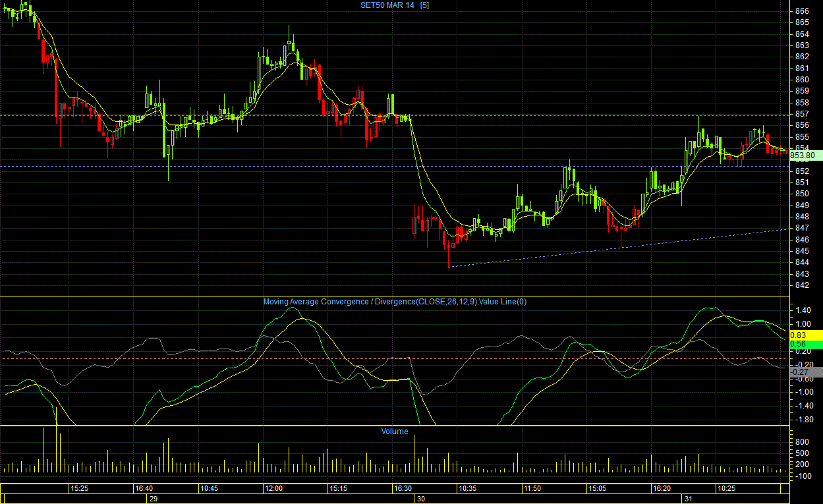Click the 500 volume axis label
The image size is (823, 504).
802,453
